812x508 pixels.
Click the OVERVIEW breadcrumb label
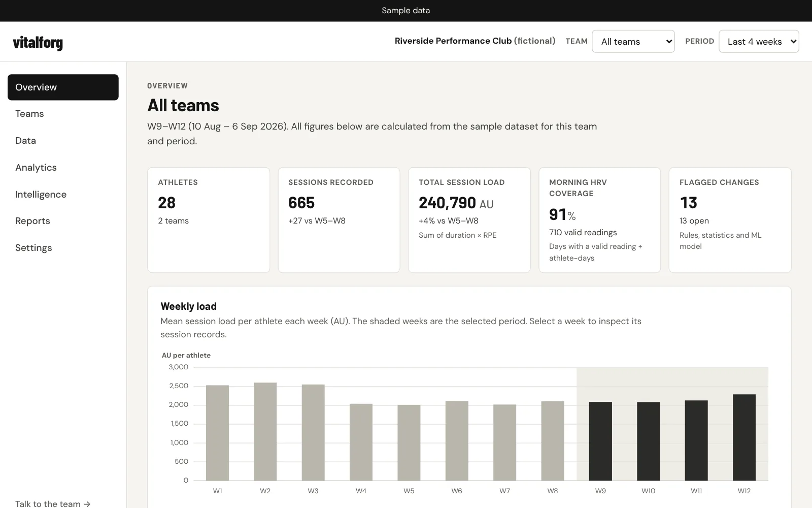coord(167,86)
